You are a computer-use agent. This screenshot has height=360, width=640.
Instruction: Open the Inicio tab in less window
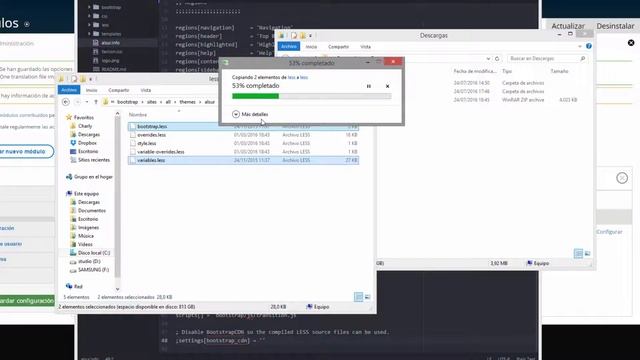pos(91,90)
